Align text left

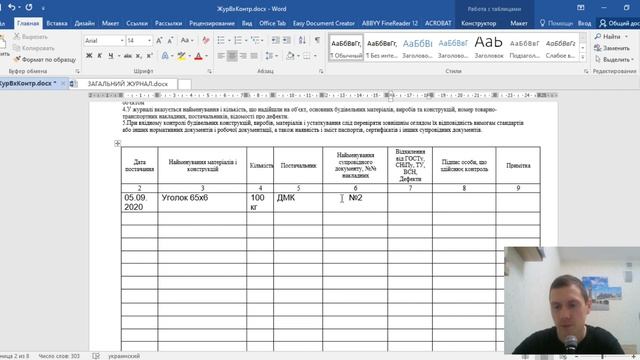pyautogui.click(x=221, y=56)
